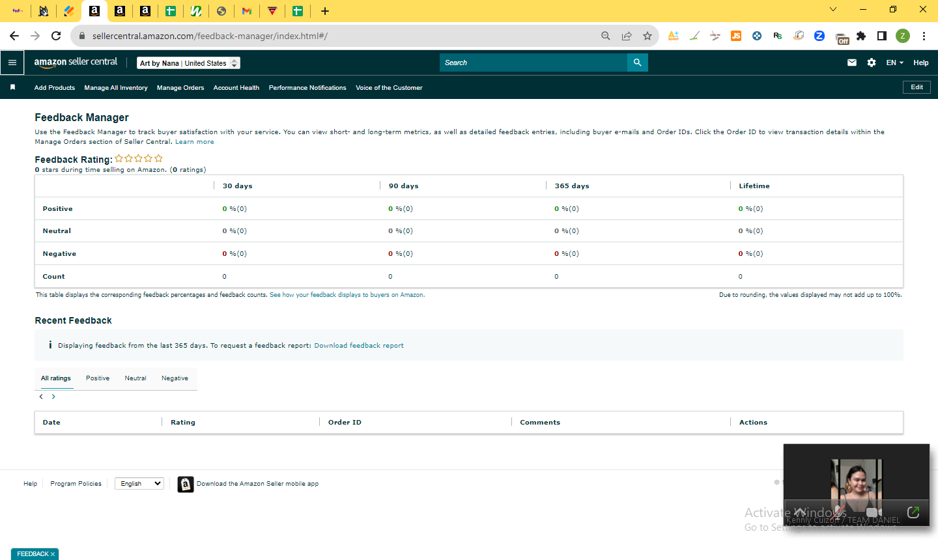Click Download the Amazon Seller mobile app
The height and width of the screenshot is (560, 938).
(x=257, y=484)
